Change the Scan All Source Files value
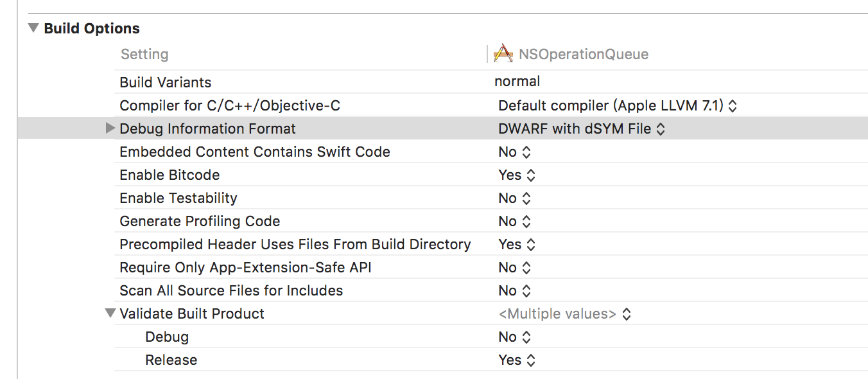This screenshot has width=868, height=379. click(x=515, y=290)
